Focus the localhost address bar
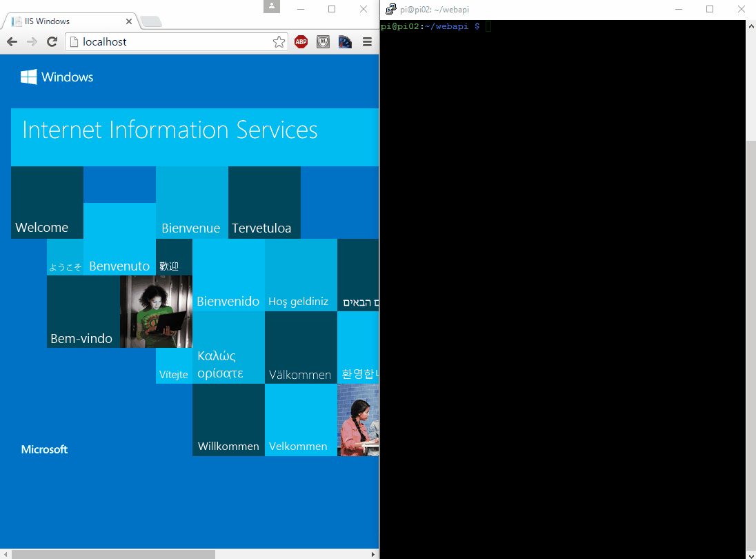The height and width of the screenshot is (559, 756). coord(172,42)
